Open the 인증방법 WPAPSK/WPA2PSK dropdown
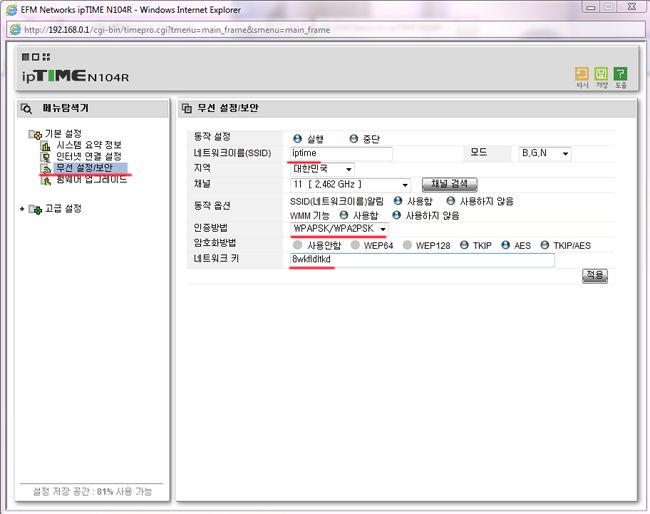 coord(339,229)
